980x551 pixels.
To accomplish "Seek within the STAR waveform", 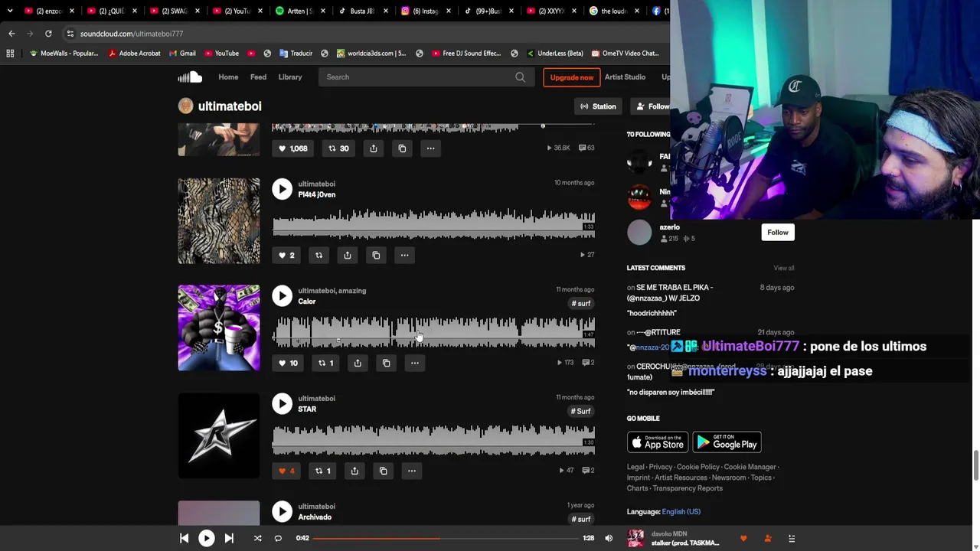I will (x=433, y=439).
